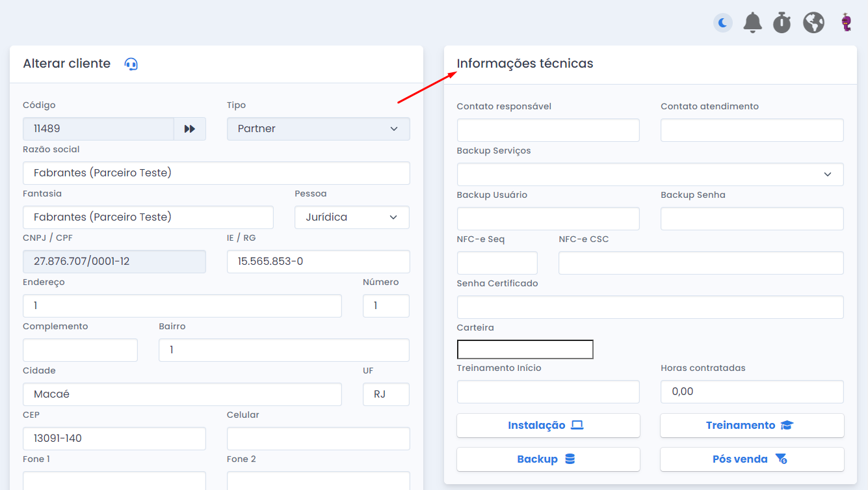Open the Backup Serviços dropdown
The image size is (868, 490).
coord(650,174)
